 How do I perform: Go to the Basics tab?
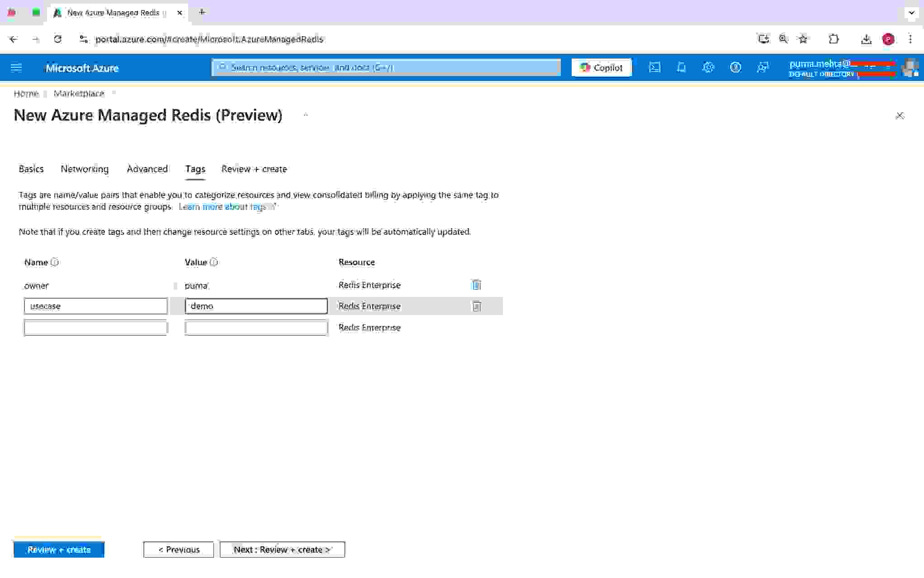[31, 169]
